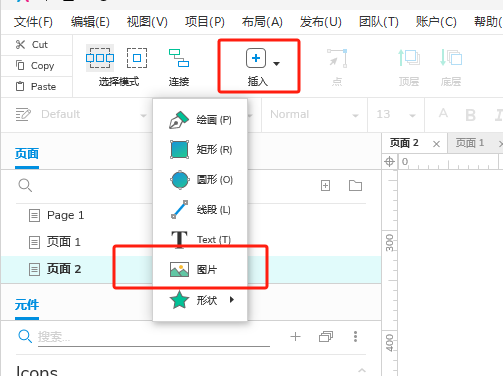Click the 搜索 widget search field
Viewport: 503px width, 376px height.
154,337
